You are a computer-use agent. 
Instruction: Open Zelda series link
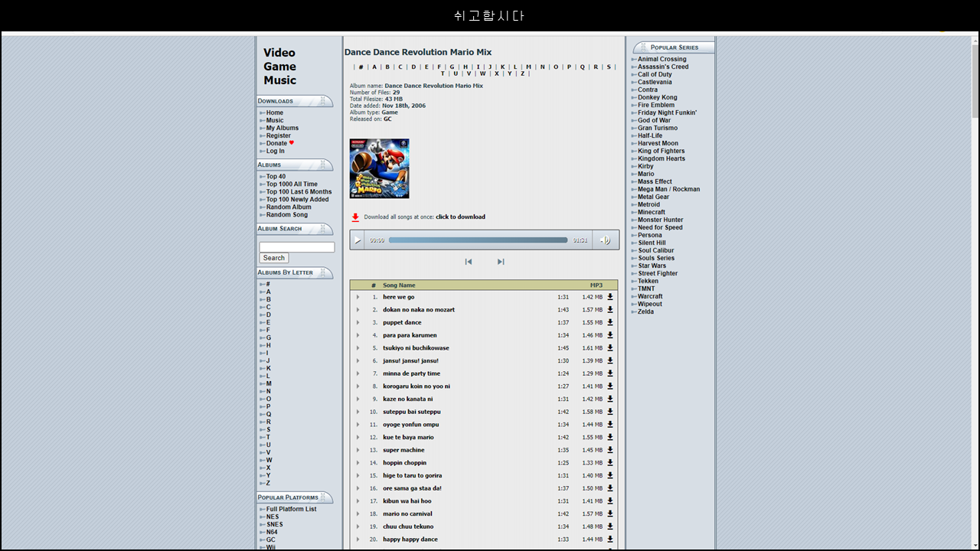coord(646,312)
